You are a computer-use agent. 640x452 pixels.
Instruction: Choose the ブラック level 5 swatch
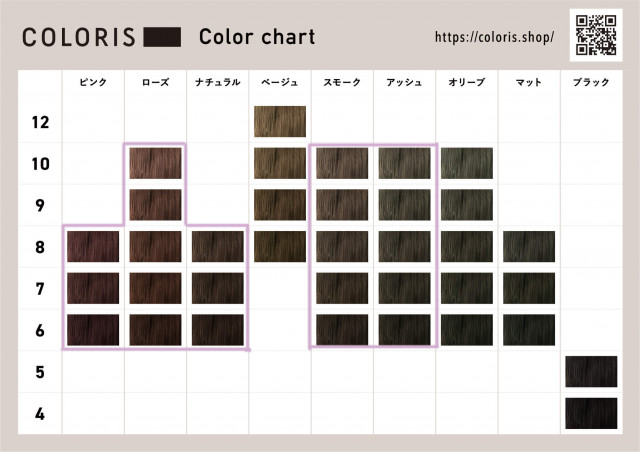tap(590, 371)
